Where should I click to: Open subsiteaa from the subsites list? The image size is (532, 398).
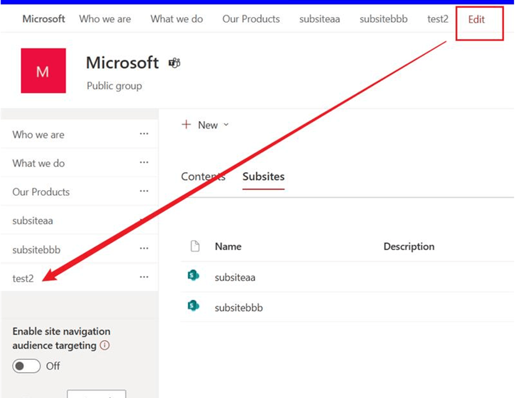tap(235, 278)
